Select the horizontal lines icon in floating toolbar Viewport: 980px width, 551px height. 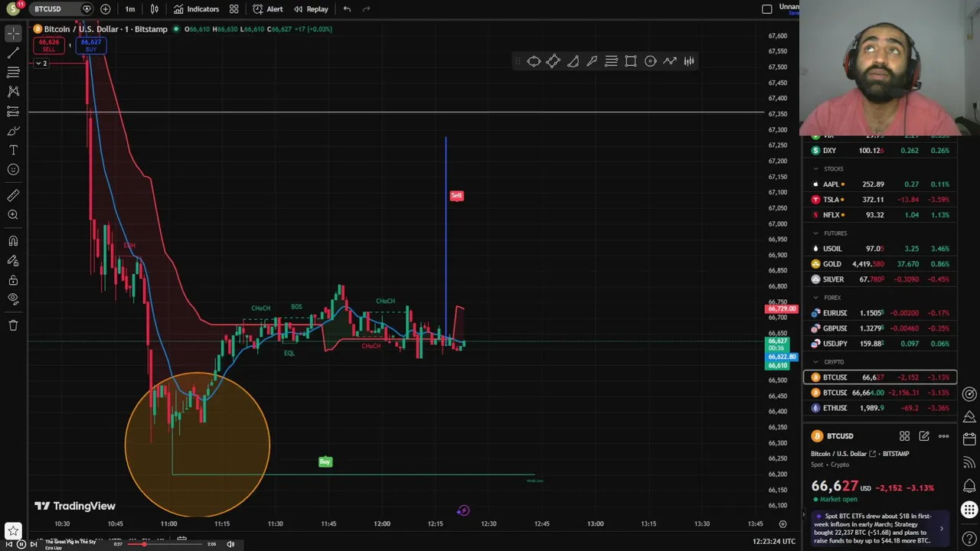[x=611, y=61]
